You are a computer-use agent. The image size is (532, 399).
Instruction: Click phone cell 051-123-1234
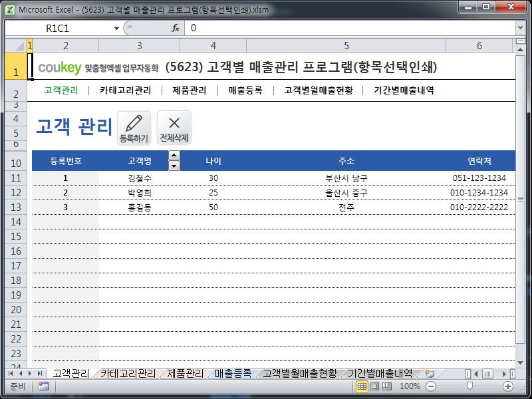[479, 178]
